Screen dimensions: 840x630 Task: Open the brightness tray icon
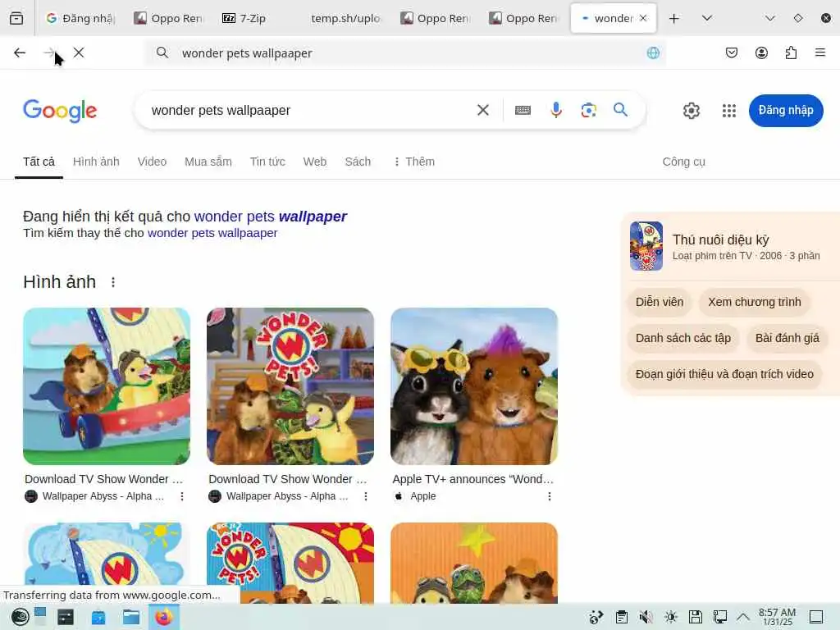click(671, 617)
